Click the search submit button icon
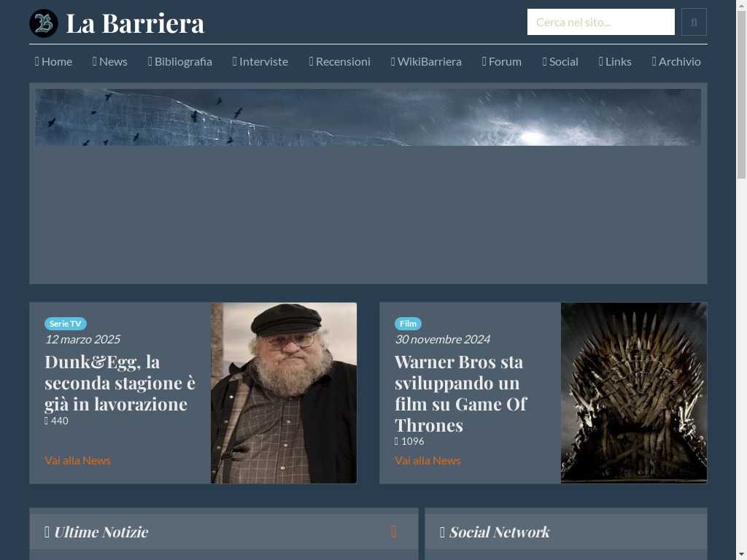Image resolution: width=747 pixels, height=560 pixels. [x=694, y=22]
